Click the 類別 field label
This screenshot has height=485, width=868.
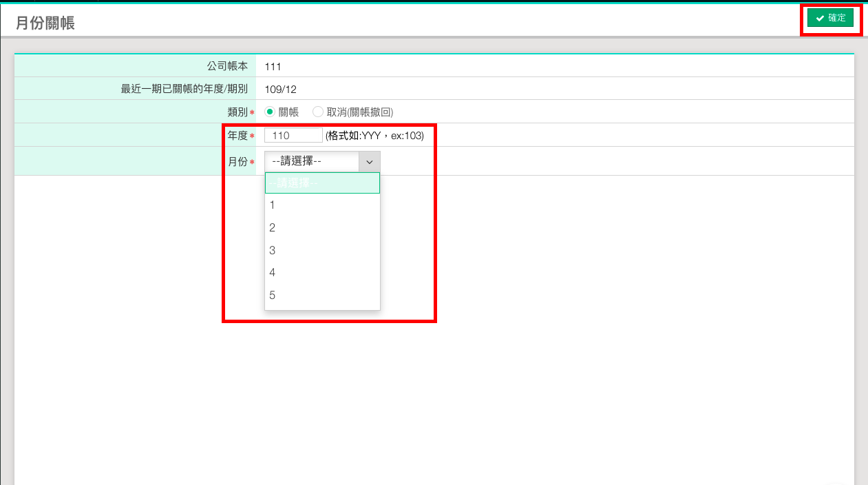pos(237,112)
